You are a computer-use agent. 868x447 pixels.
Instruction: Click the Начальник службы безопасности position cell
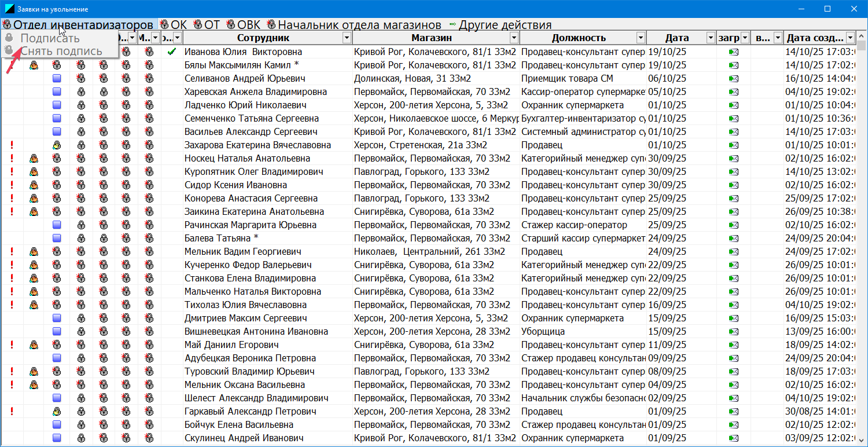tap(583, 398)
